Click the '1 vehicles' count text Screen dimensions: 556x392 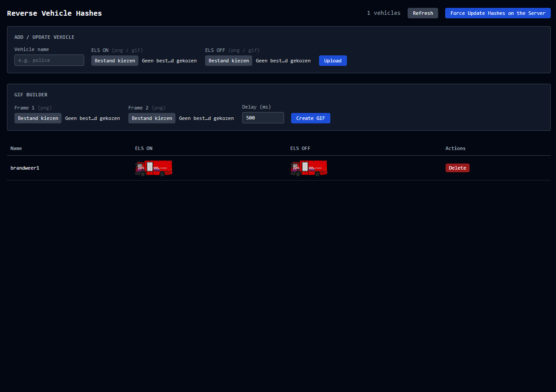(x=384, y=13)
